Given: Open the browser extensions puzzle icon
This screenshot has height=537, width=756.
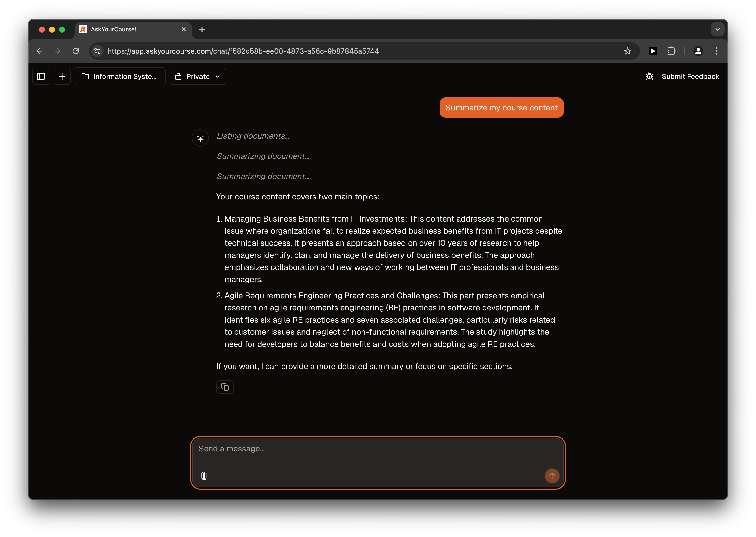Looking at the screenshot, I should click(671, 51).
